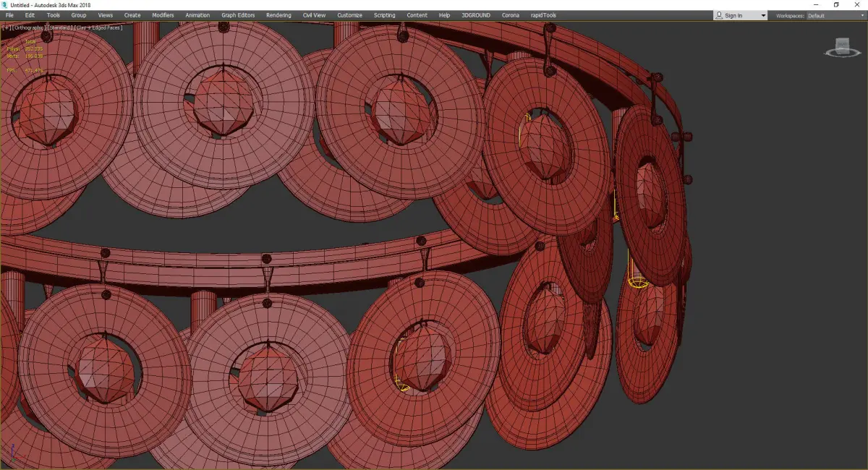
Task: Open the 3DGROUND menu
Action: 477,15
